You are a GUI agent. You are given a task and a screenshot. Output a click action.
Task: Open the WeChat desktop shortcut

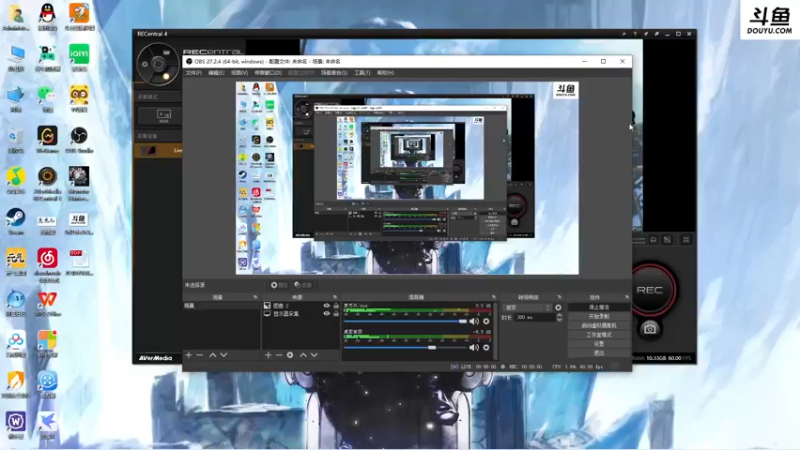pos(47,98)
